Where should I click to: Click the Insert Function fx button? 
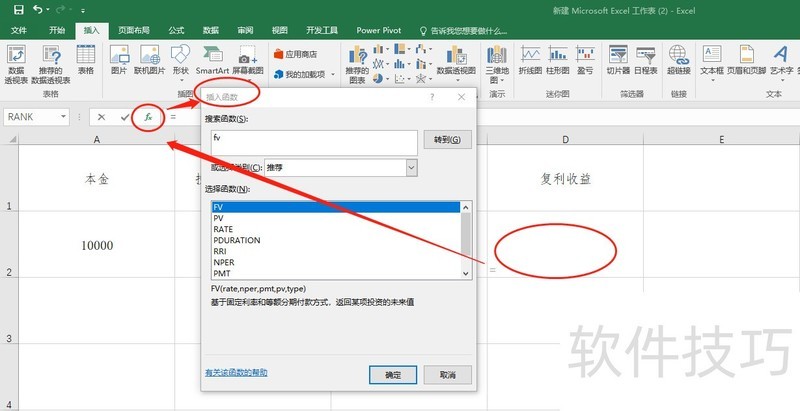point(148,117)
